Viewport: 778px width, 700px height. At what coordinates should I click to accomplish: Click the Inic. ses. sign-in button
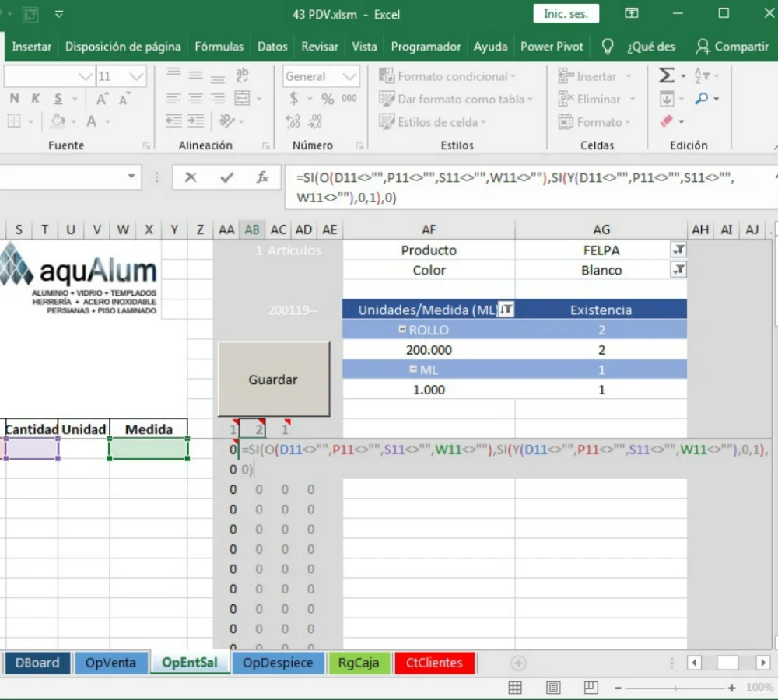[x=566, y=14]
